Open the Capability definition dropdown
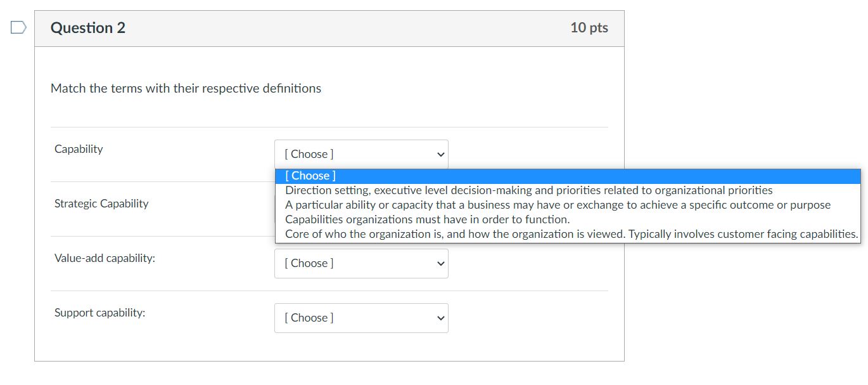Image resolution: width=868 pixels, height=385 pixels. 361,154
